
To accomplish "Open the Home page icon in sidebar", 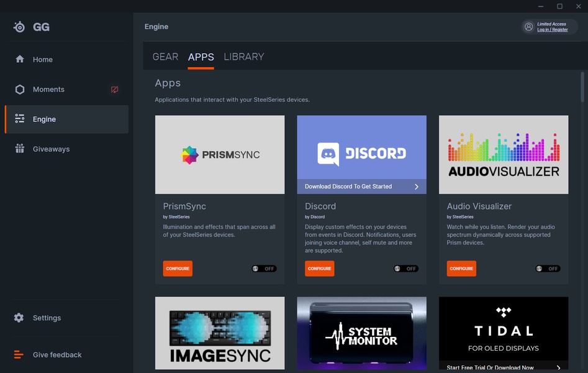I will tap(20, 59).
